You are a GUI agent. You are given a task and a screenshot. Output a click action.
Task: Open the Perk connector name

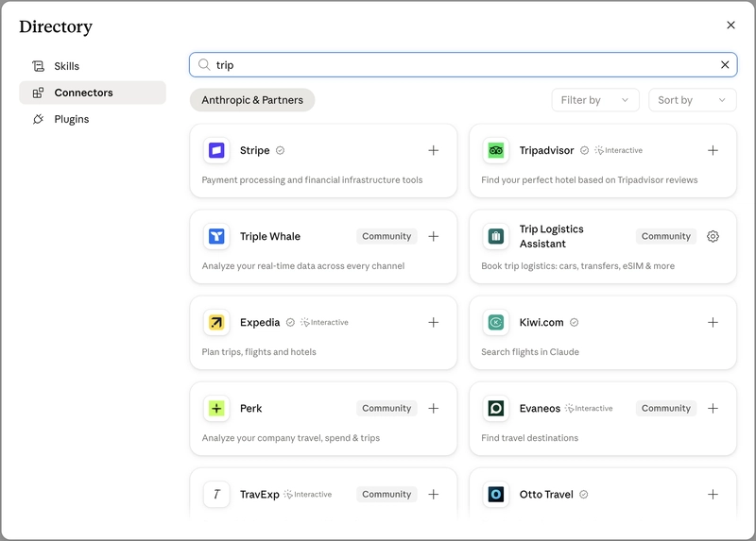250,408
